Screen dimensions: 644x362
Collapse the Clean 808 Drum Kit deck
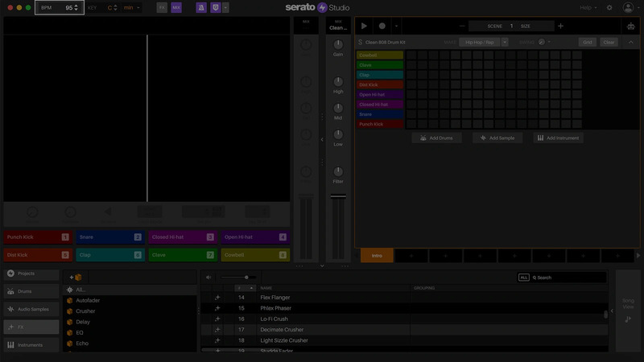pyautogui.click(x=631, y=42)
